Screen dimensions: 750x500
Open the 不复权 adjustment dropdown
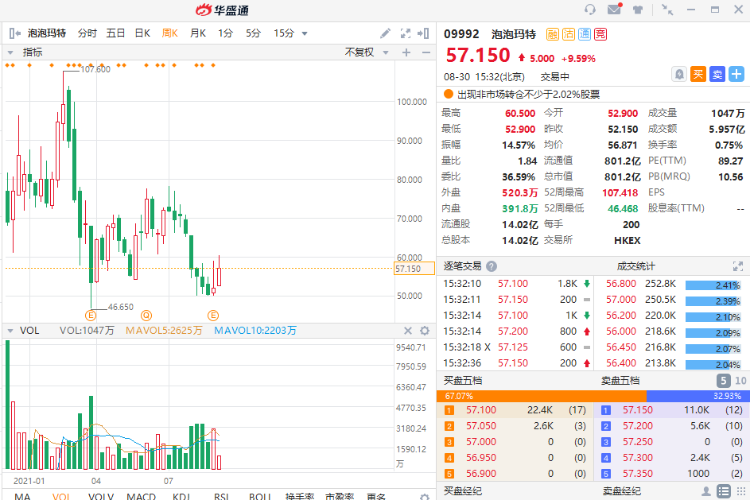pyautogui.click(x=366, y=52)
